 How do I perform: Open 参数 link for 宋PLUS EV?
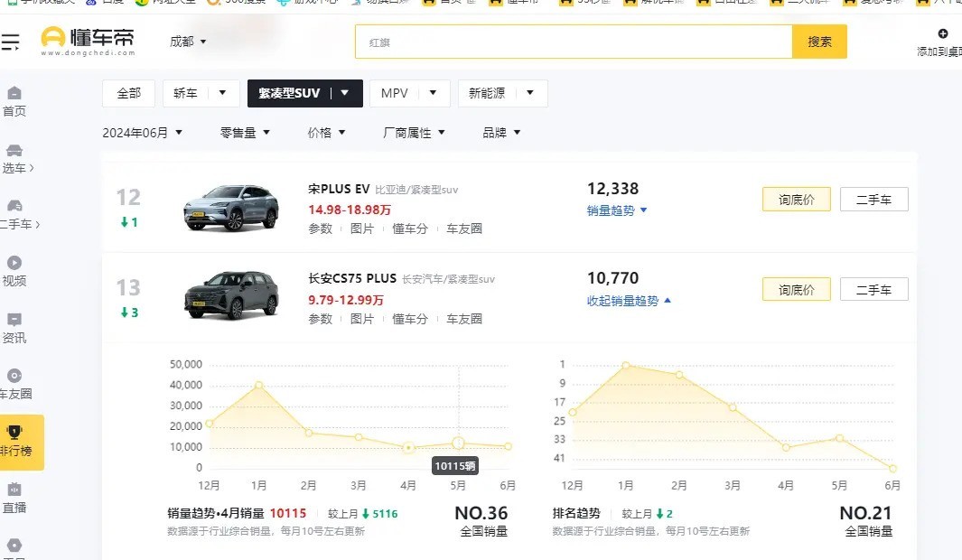click(x=321, y=229)
